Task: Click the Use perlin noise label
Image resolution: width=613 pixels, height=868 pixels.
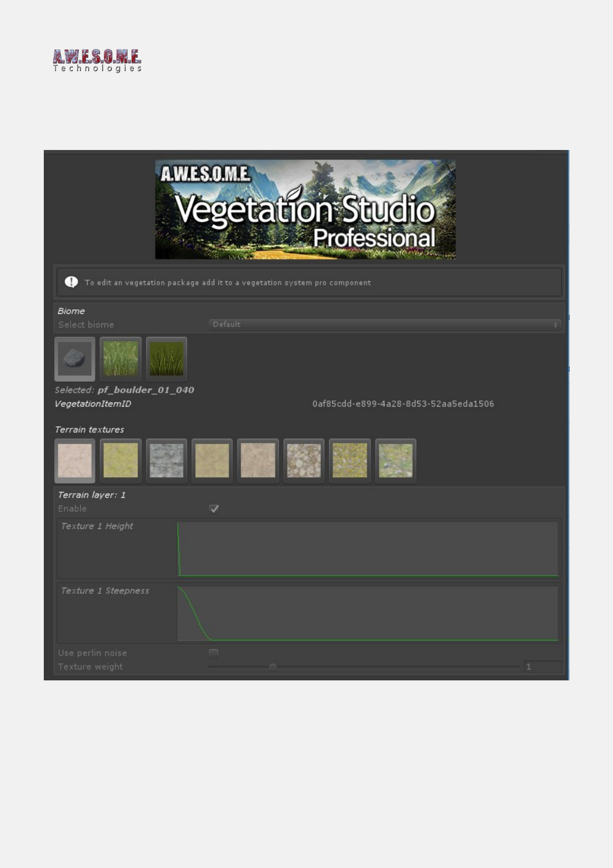Action: [92, 653]
